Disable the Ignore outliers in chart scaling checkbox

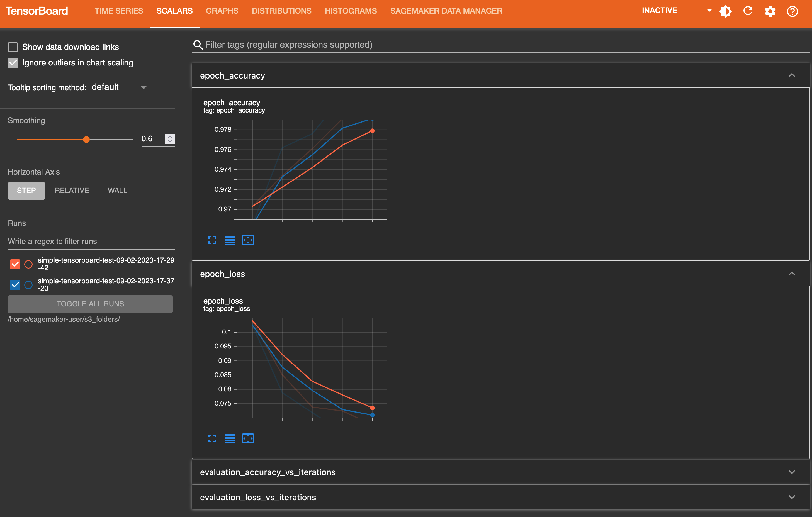(13, 62)
